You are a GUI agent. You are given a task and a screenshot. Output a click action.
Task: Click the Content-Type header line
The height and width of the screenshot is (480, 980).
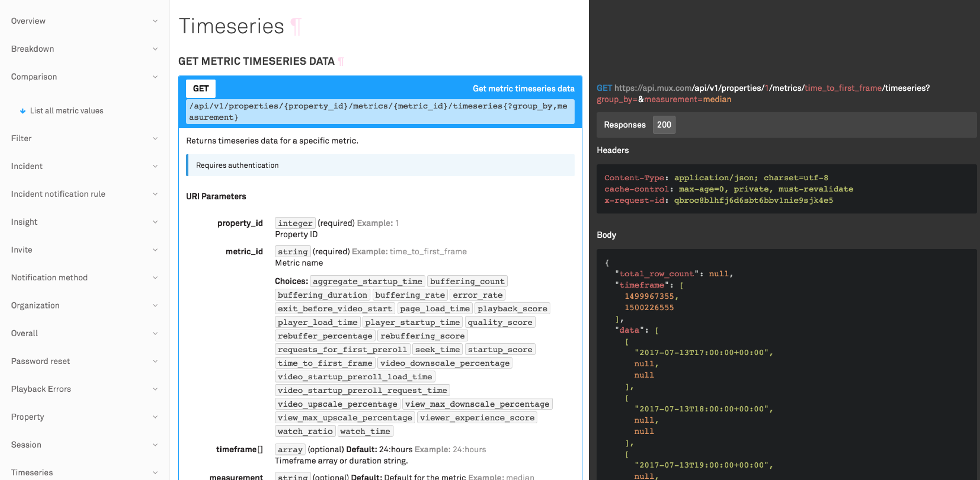716,178
